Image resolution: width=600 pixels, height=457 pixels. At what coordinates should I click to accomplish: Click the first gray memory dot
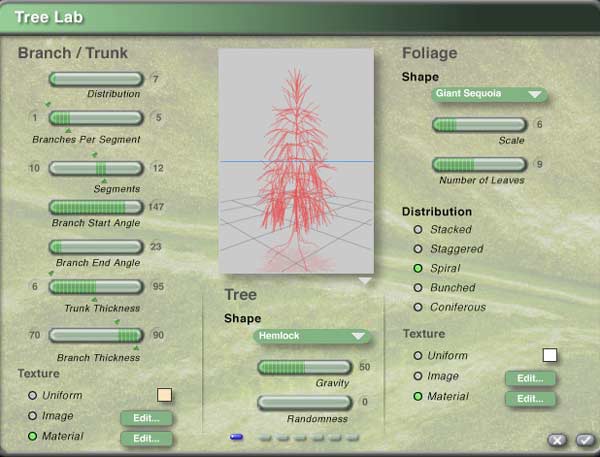(x=264, y=437)
